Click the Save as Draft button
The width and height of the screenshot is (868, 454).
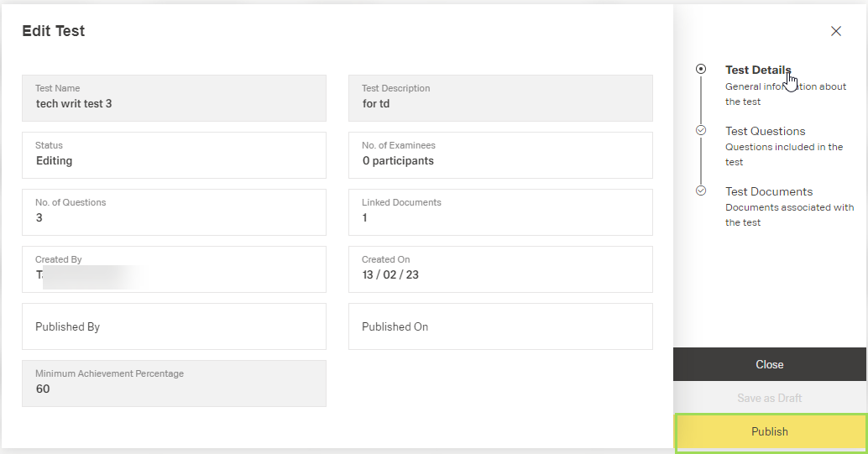click(x=769, y=398)
